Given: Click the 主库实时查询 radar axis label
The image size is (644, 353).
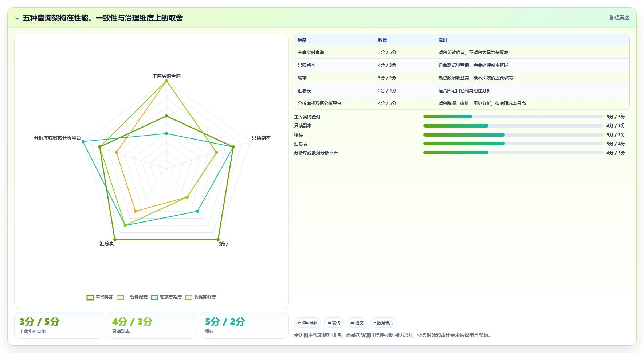Looking at the screenshot, I should pyautogui.click(x=166, y=76).
